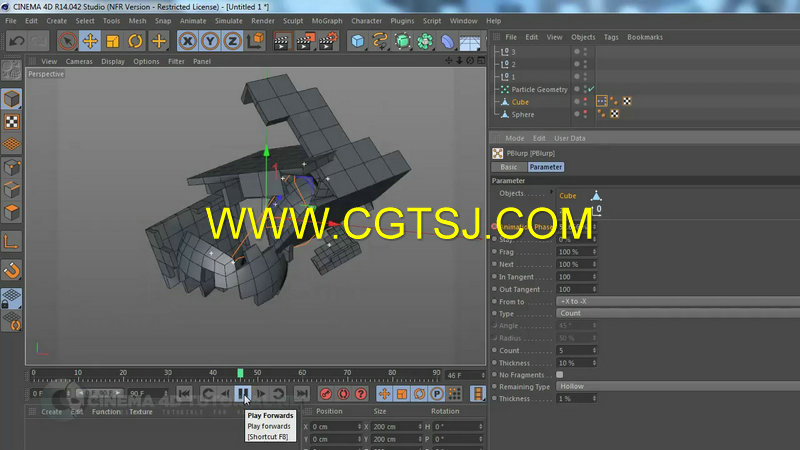Tick the No Fragments checkbox
Viewport: 800px width, 450px height.
pyautogui.click(x=560, y=374)
